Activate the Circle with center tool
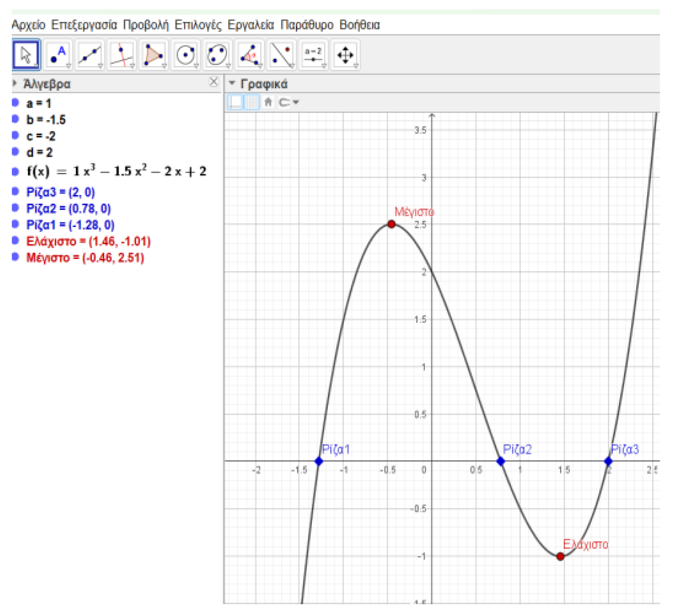 [185, 55]
